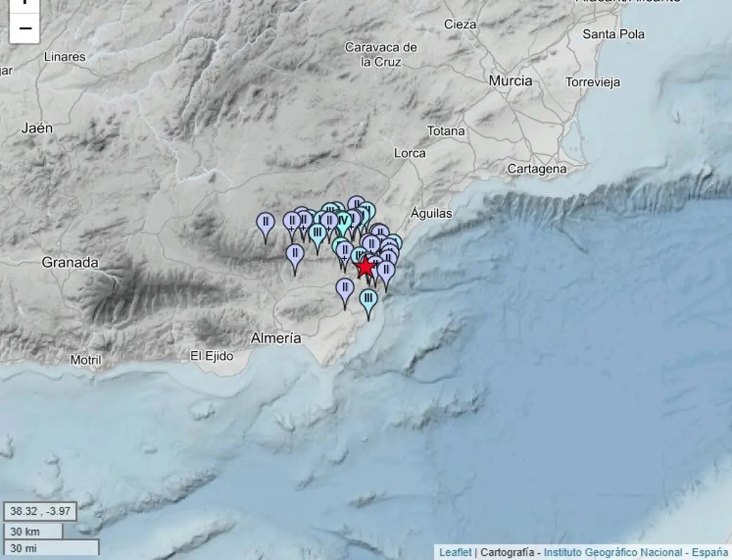Click the Santa Pola town label

tap(613, 34)
